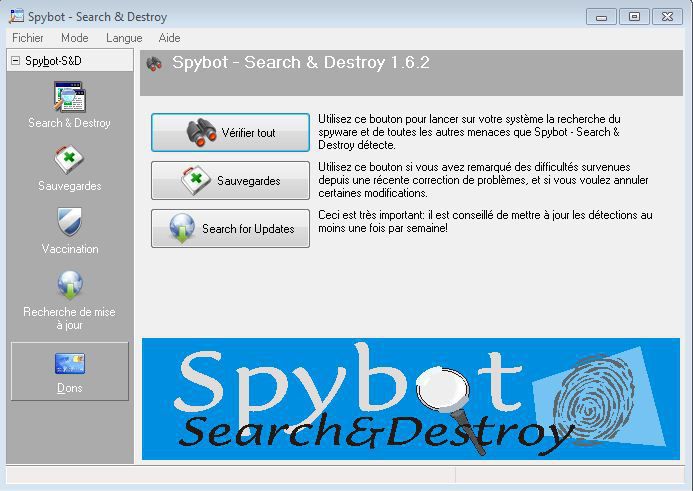Click the Sauvegardes first-aid kit sidebar icon
693x491 pixels.
(x=69, y=160)
